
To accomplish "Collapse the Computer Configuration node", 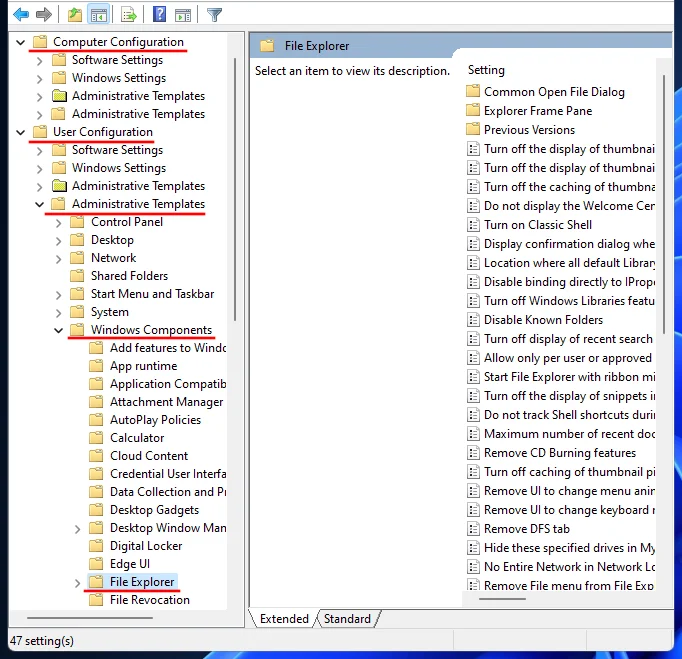I will [21, 42].
